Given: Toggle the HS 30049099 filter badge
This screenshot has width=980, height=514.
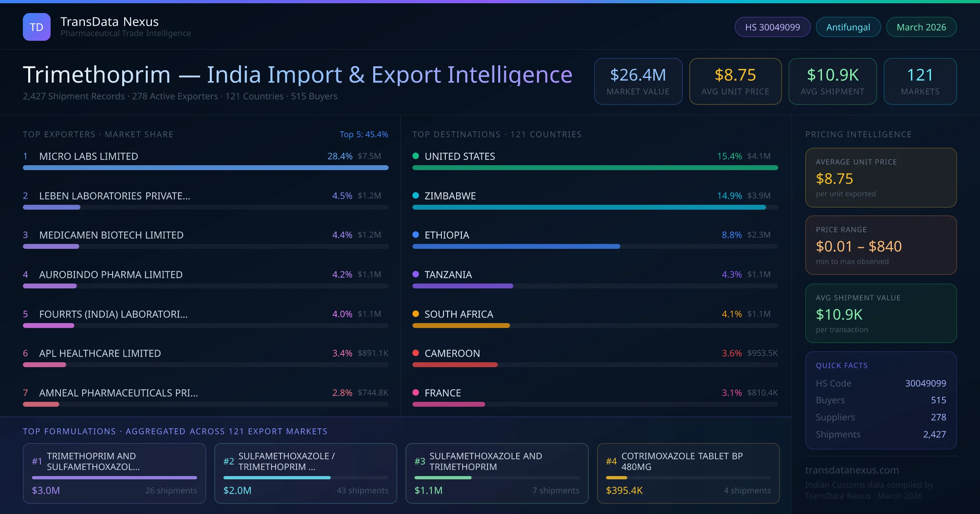Looking at the screenshot, I should pyautogui.click(x=772, y=27).
